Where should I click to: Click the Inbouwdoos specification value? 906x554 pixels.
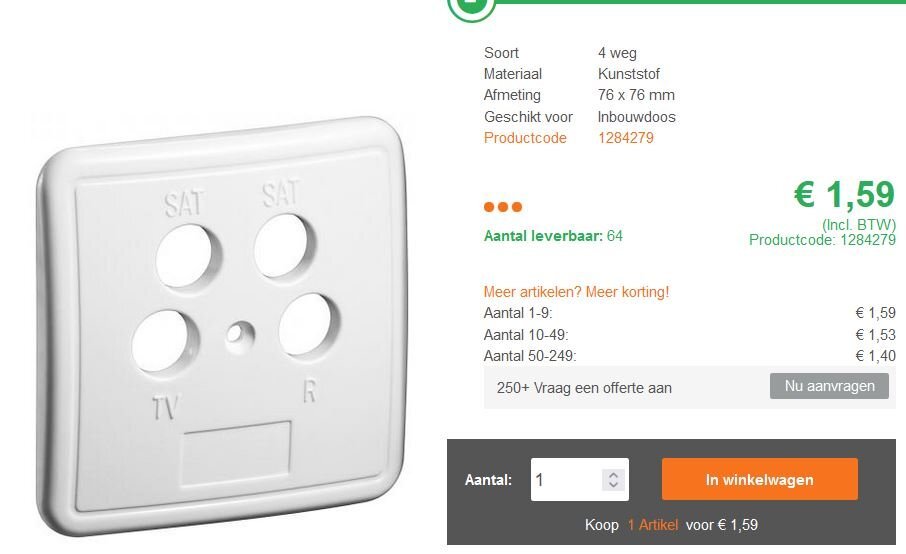click(x=636, y=117)
